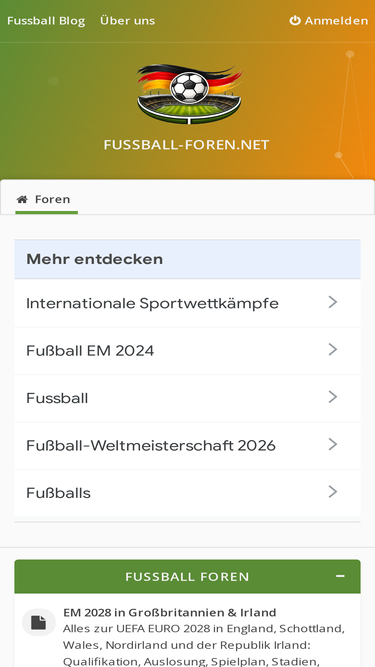Collapse the Fussball Foren section with minus
The image size is (375, 667).
click(340, 576)
